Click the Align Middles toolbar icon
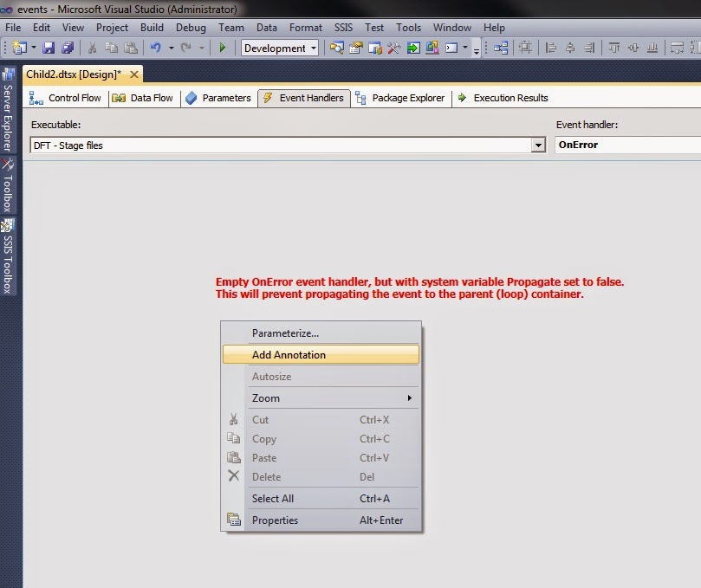701x588 pixels. [633, 48]
